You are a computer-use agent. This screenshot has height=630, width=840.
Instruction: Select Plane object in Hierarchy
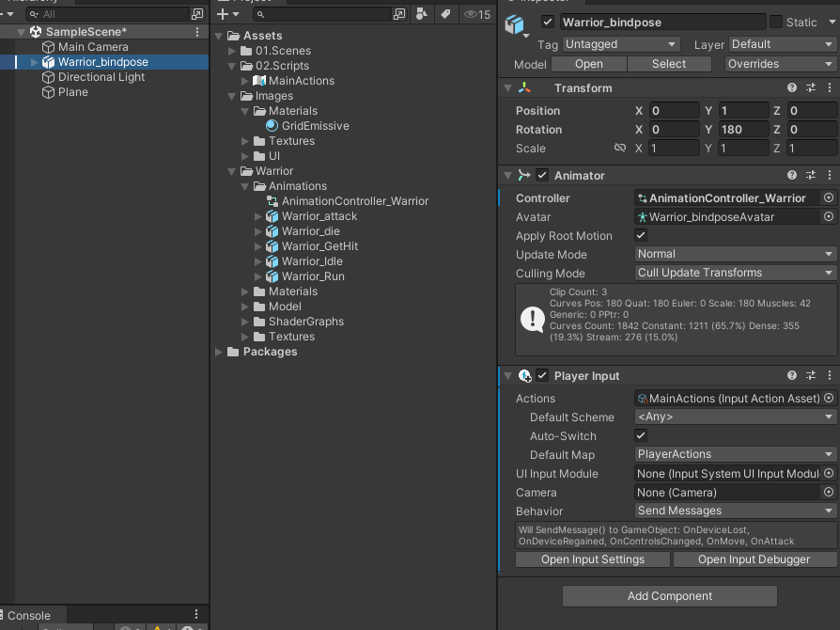[73, 92]
